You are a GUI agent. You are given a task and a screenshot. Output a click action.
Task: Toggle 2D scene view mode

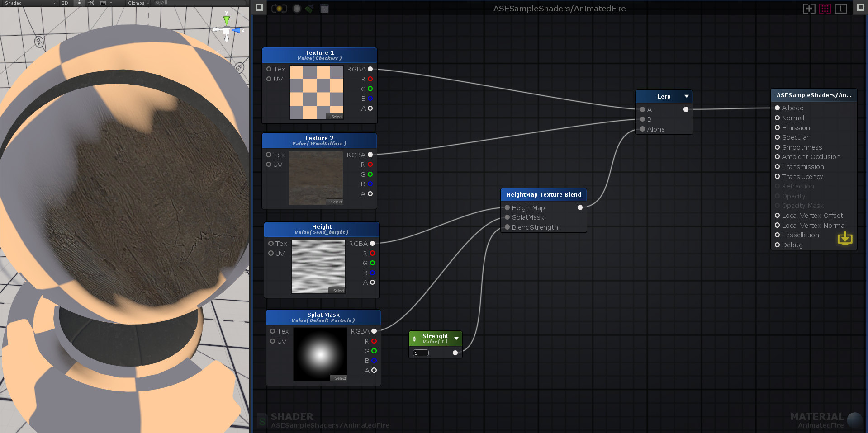click(65, 3)
